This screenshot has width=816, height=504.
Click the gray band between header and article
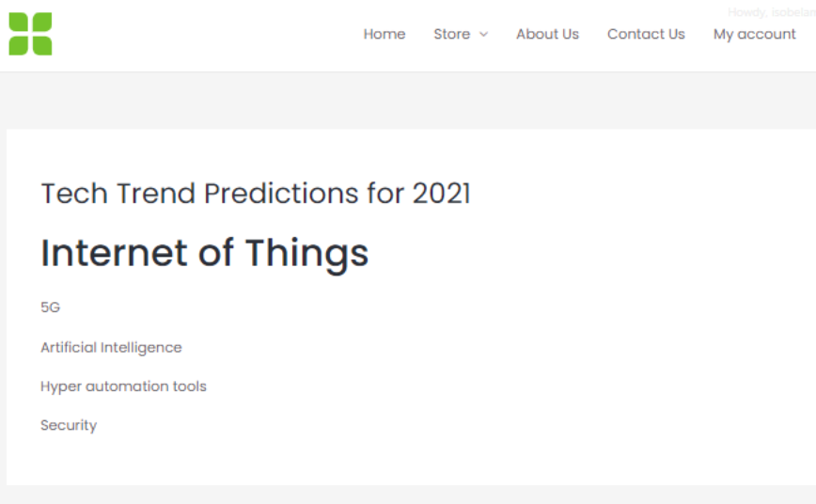point(408,101)
